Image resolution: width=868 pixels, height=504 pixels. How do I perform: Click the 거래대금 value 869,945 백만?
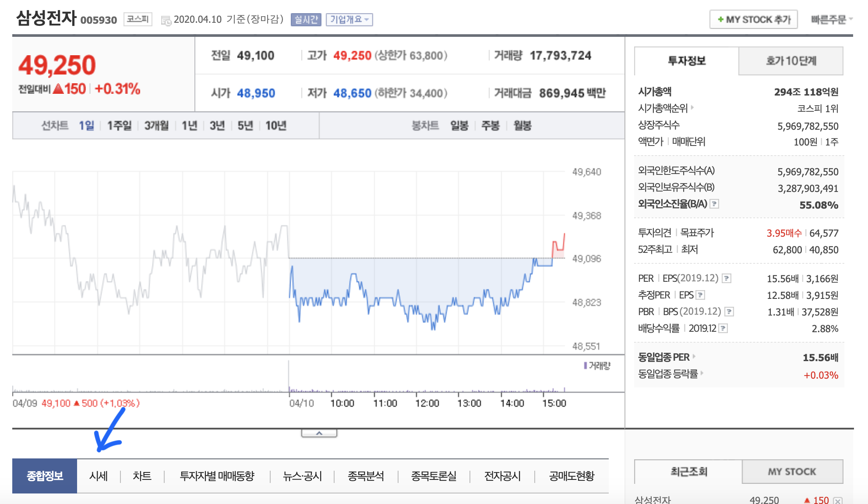[572, 93]
